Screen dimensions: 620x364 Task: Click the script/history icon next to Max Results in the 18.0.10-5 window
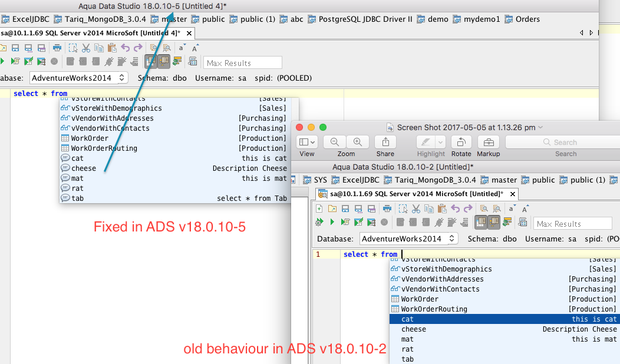click(193, 61)
